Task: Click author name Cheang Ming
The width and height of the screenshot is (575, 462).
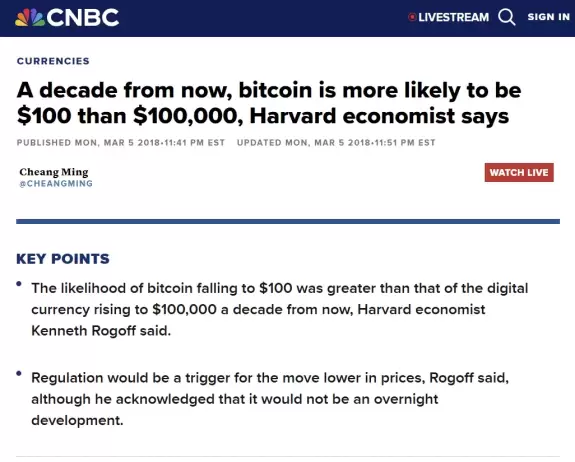Action: tap(54, 172)
